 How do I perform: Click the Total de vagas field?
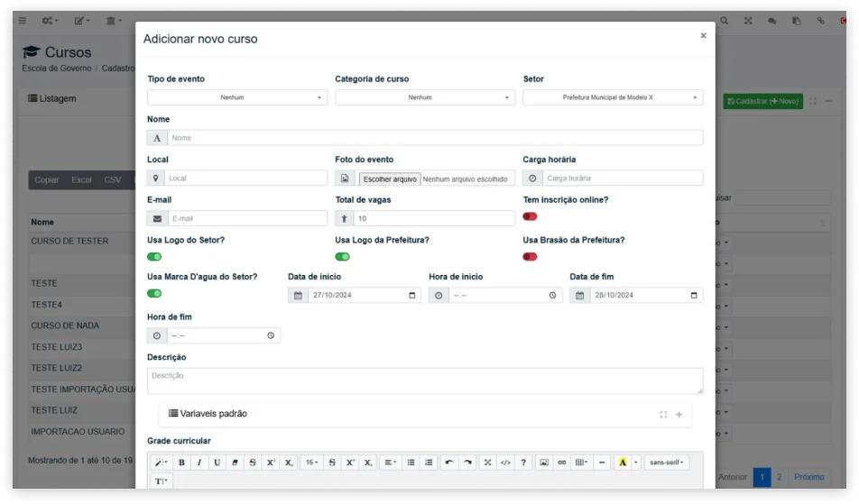point(434,218)
